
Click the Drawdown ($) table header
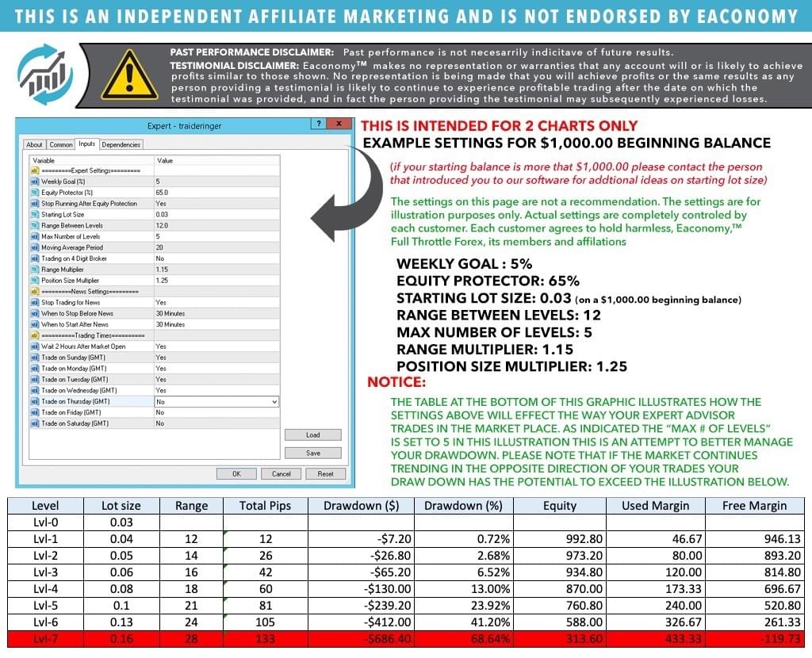click(361, 506)
